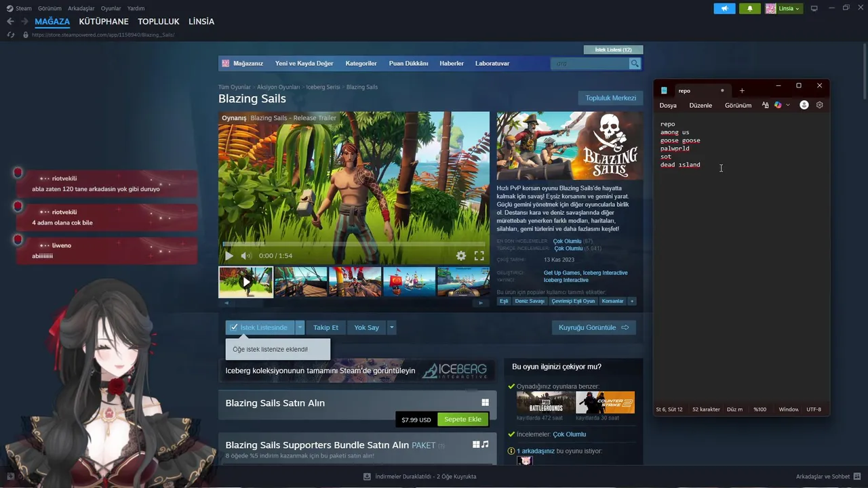Expand the Yok Say dropdown arrow
868x488 pixels.
click(x=391, y=327)
